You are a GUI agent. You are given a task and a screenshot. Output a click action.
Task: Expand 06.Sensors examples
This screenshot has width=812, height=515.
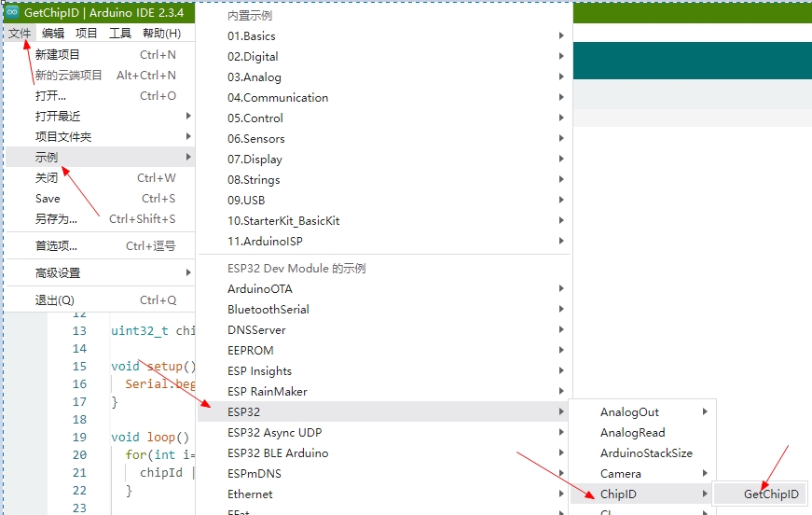click(384, 138)
